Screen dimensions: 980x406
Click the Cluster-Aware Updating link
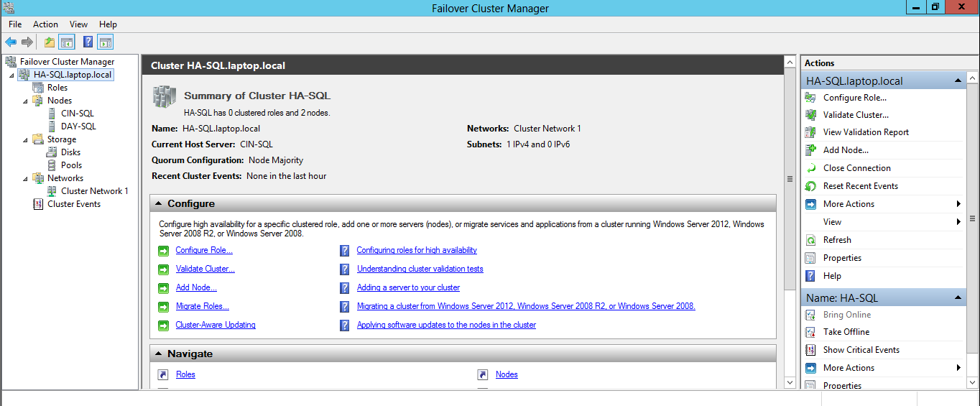(x=216, y=325)
